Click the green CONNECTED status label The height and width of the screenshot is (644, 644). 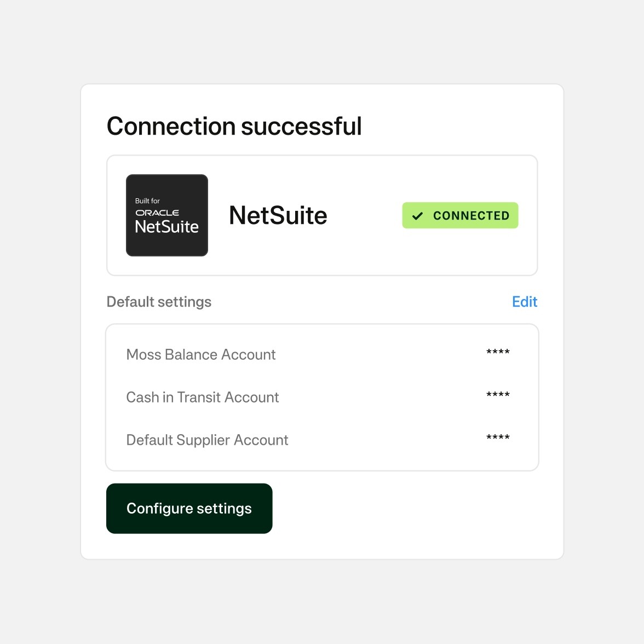(471, 216)
